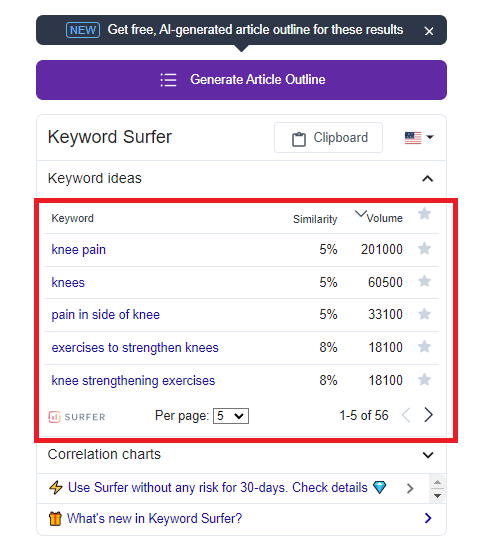Dismiss the AI-generated outline banner
Image resolution: width=484 pixels, height=545 pixels.
coord(429,31)
